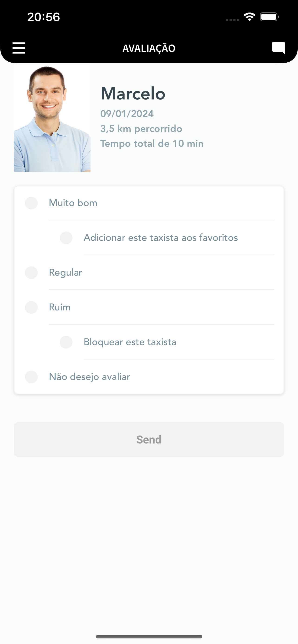Select the Regular rating option

point(31,272)
